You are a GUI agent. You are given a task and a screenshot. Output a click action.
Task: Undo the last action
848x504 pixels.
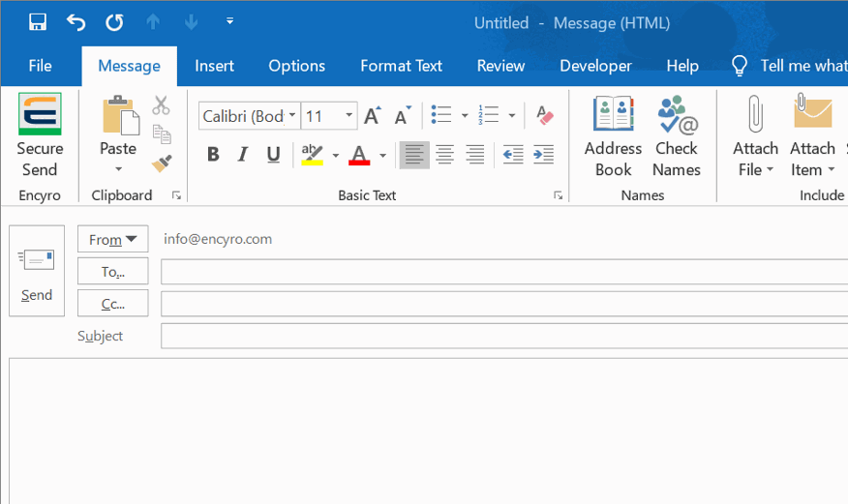pyautogui.click(x=76, y=22)
